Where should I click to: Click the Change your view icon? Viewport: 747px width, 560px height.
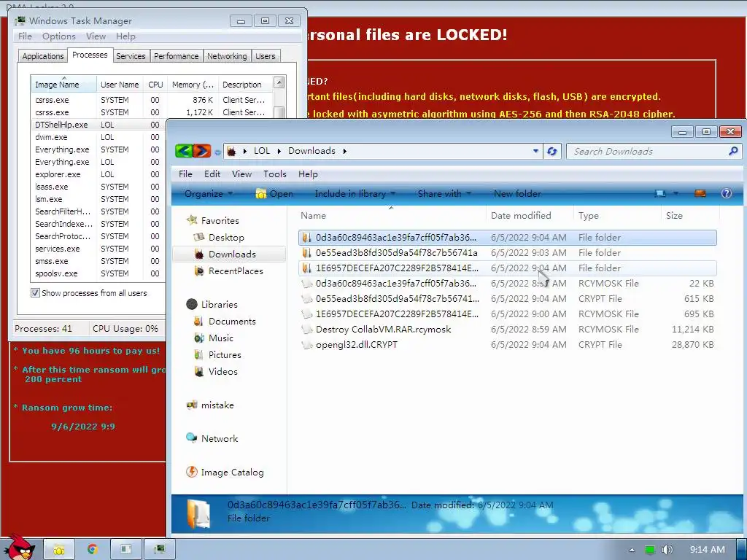(x=660, y=193)
